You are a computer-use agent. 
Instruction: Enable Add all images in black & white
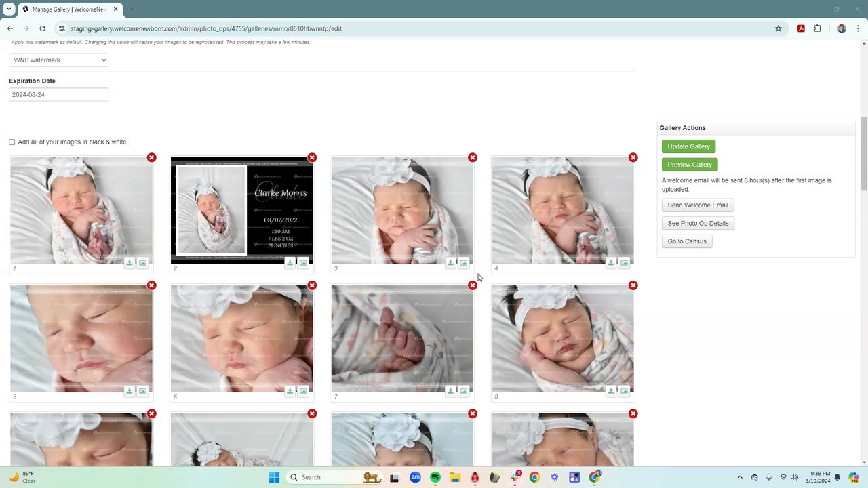[12, 142]
